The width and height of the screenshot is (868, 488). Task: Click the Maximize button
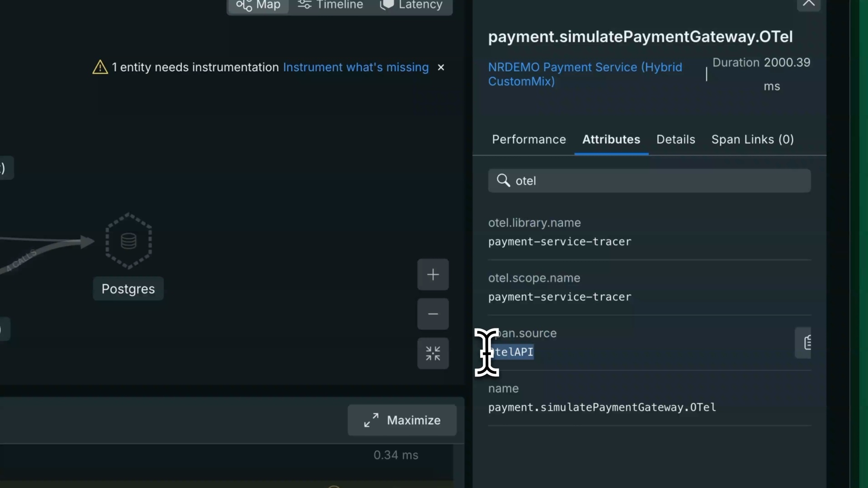point(402,420)
